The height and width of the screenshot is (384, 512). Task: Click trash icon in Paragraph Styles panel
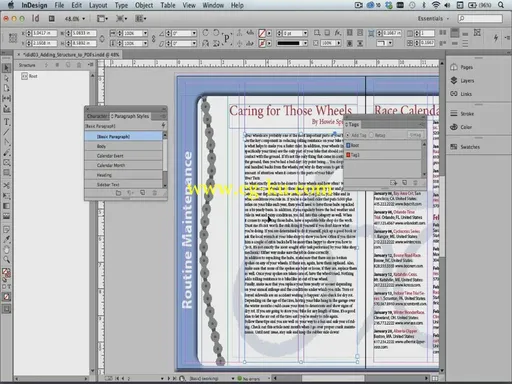(x=154, y=193)
